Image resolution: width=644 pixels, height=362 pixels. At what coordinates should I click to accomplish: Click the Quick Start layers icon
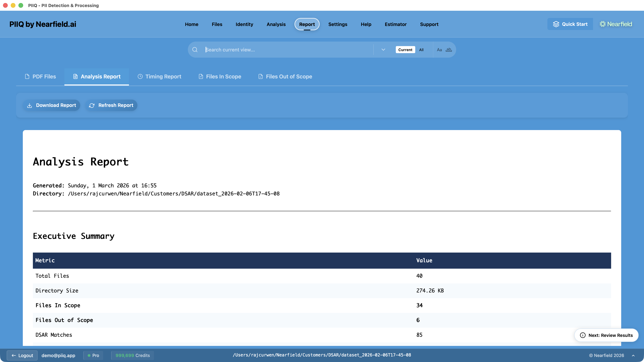click(x=556, y=24)
